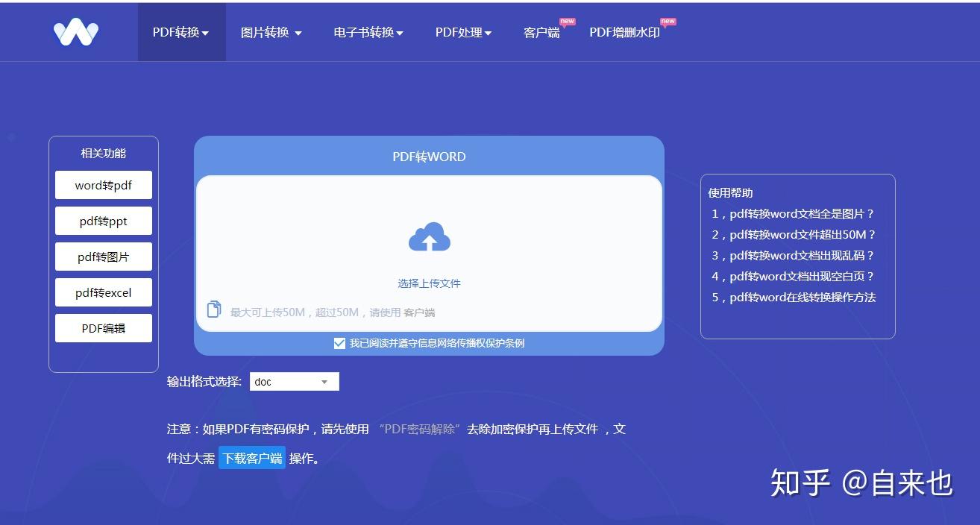Open the doc output format dropdown

(x=295, y=382)
